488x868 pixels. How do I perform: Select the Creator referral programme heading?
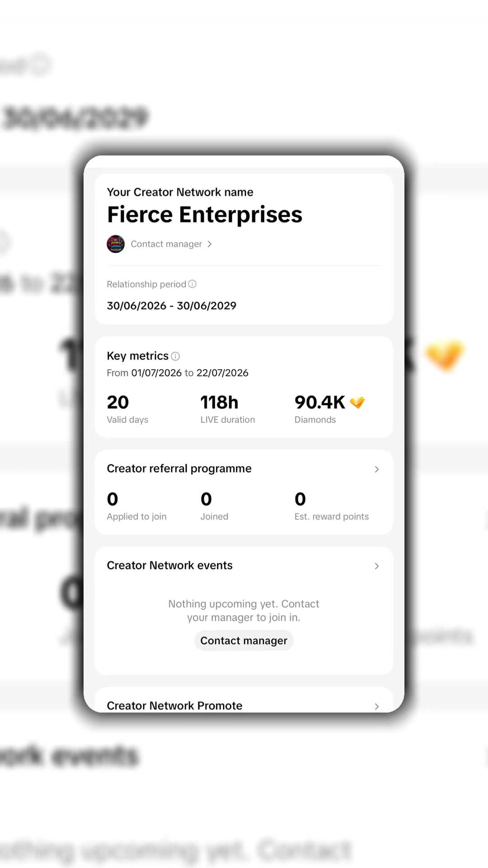[x=179, y=468]
